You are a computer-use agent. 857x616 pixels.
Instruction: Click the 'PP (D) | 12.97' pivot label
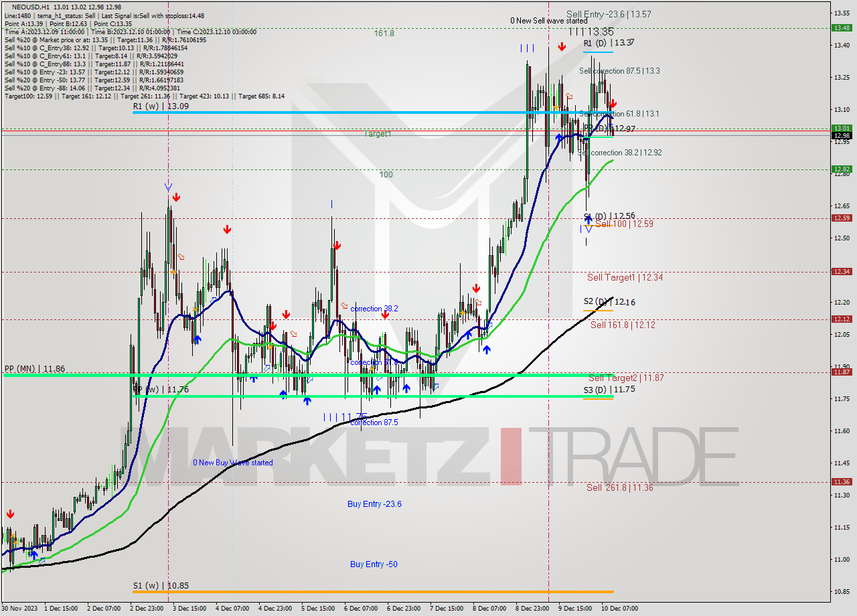click(x=609, y=128)
